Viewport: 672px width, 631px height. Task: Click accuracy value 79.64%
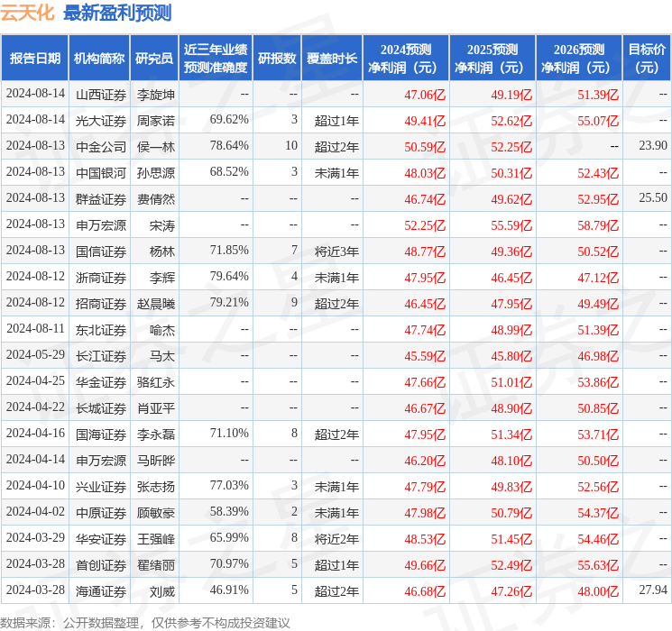tap(229, 277)
